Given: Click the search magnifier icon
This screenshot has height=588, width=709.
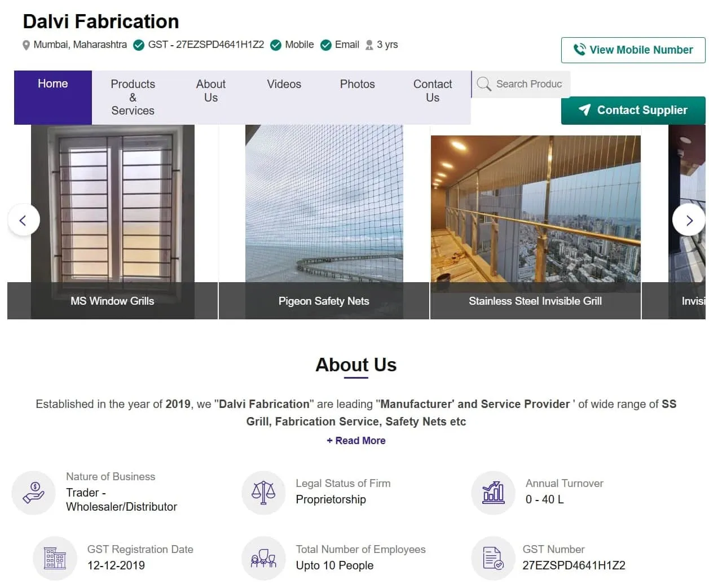Looking at the screenshot, I should click(484, 84).
